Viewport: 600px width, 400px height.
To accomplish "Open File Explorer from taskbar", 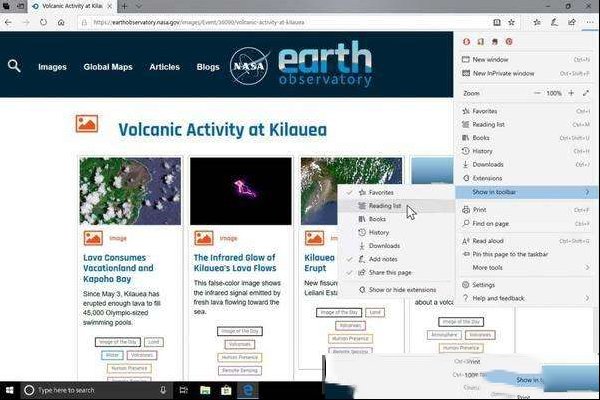I will (205, 390).
